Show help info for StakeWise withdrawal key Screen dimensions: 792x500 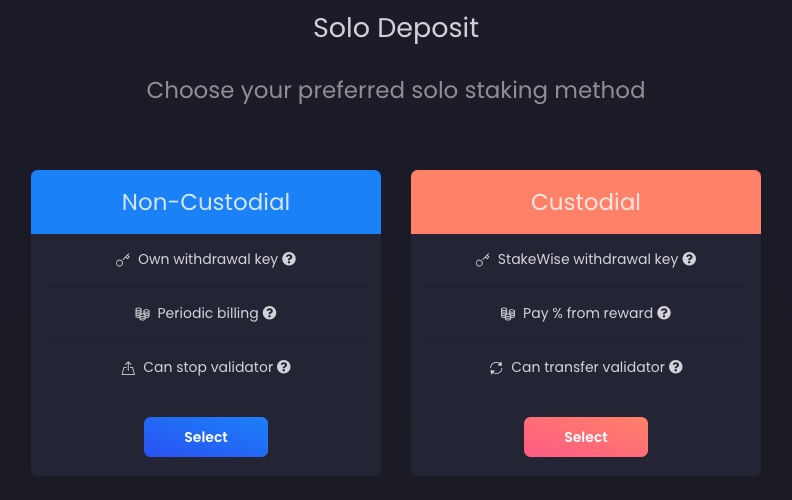pos(689,259)
